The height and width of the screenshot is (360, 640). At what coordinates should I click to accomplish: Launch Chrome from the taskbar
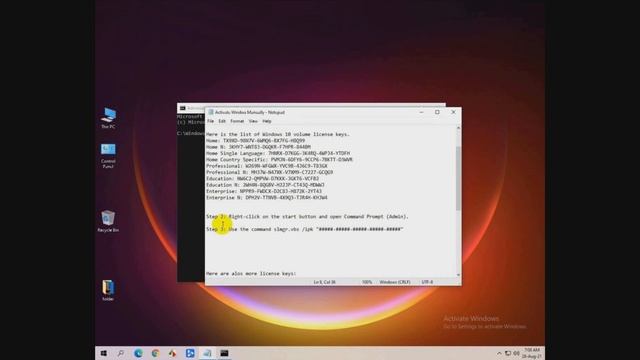click(155, 353)
